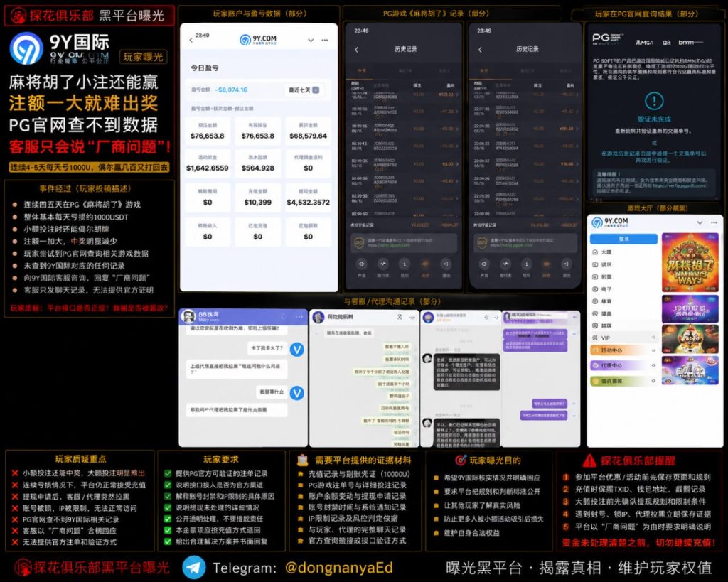Click the 探花俱乐部 logo icon in the top banner

point(19,16)
